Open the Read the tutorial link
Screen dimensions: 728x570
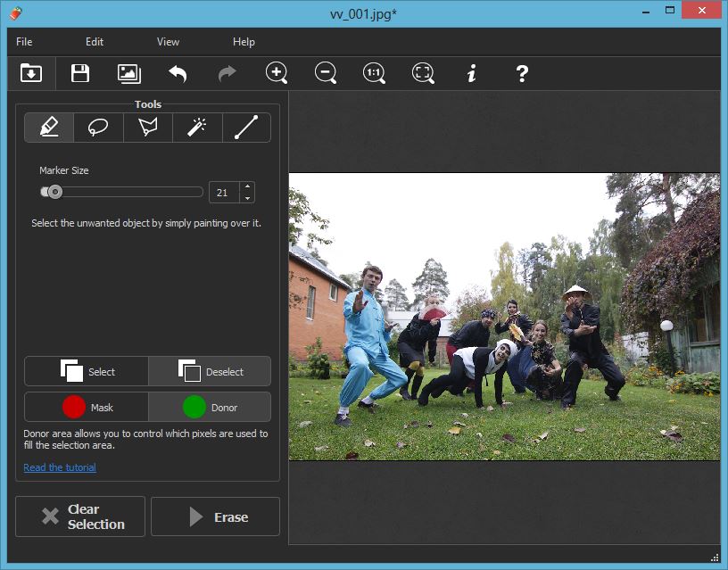pyautogui.click(x=60, y=467)
